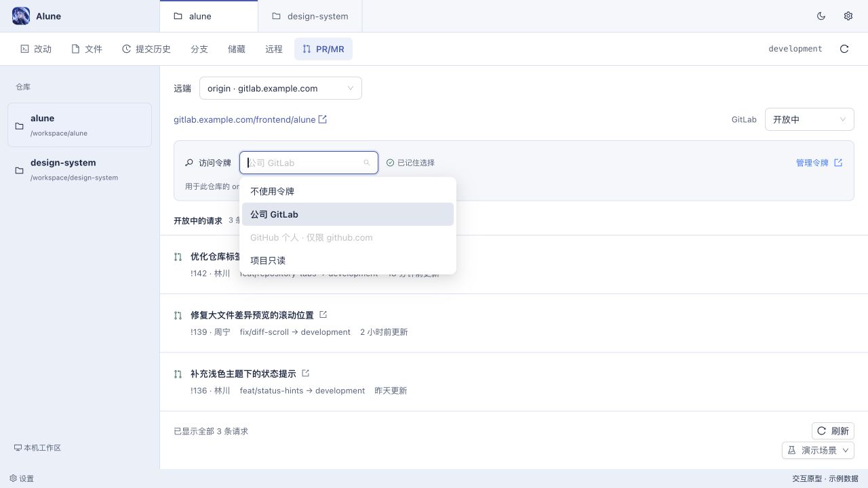Click merge request icon of 补充浅色主题下的状态提示
Screen dimensions: 868x488
(x=178, y=374)
